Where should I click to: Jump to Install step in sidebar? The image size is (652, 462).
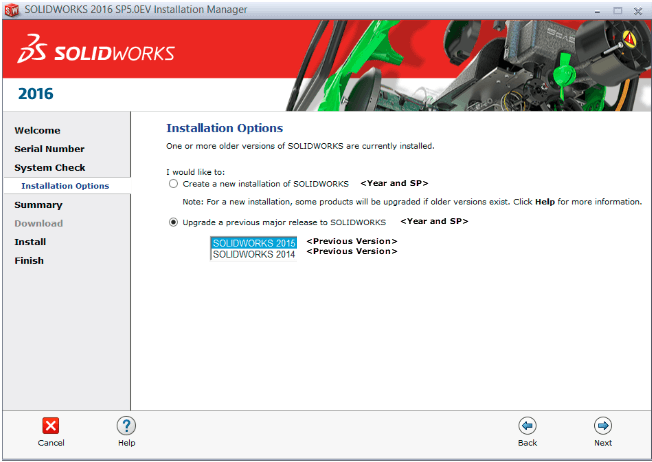point(30,242)
